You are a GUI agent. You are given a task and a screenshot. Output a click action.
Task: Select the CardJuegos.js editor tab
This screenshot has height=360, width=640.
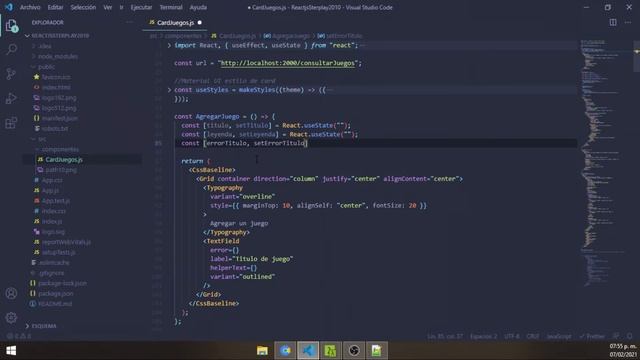[175, 22]
